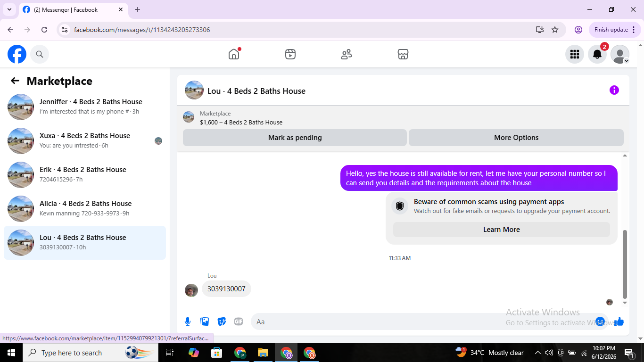Open a new browser tab

138,9
